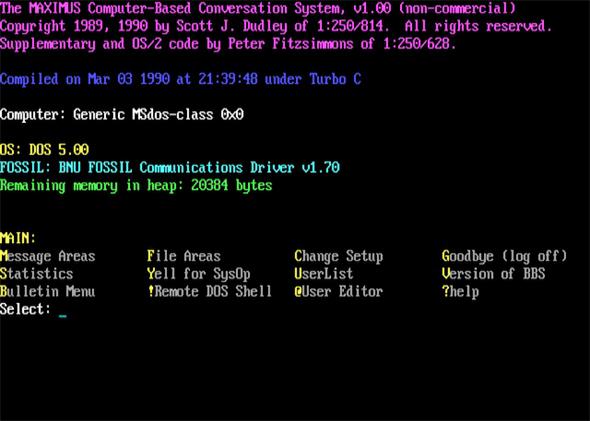
Task: Select the Message Areas menu option
Action: (48, 257)
